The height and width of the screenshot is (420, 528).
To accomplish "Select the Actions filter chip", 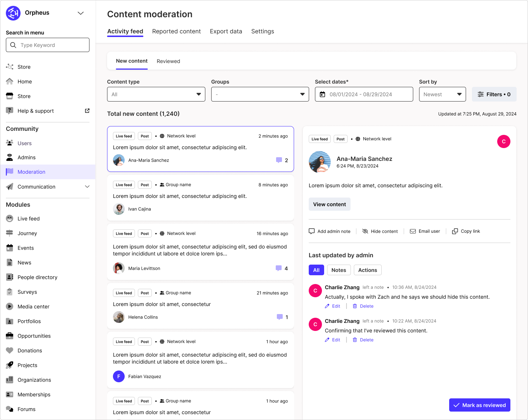I will [x=367, y=270].
